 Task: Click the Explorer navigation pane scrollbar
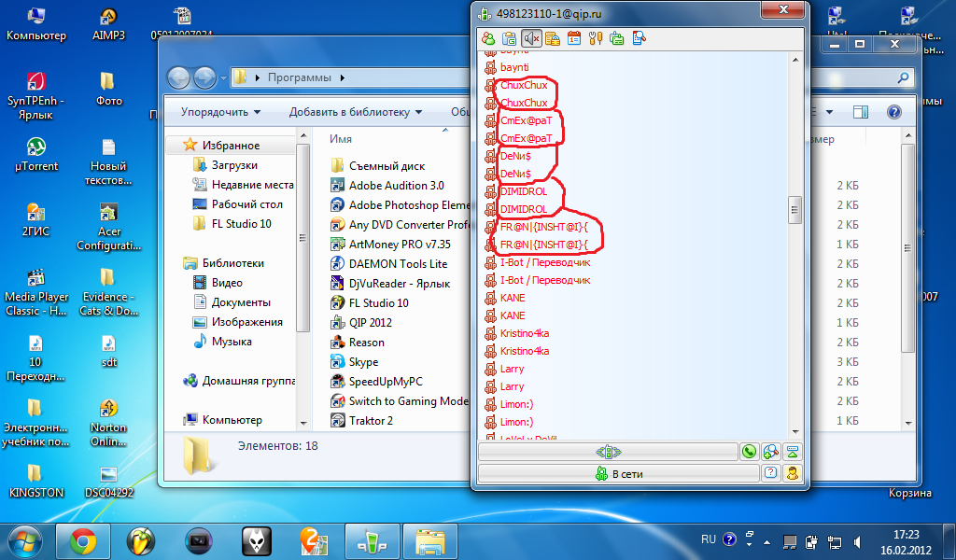[303, 238]
